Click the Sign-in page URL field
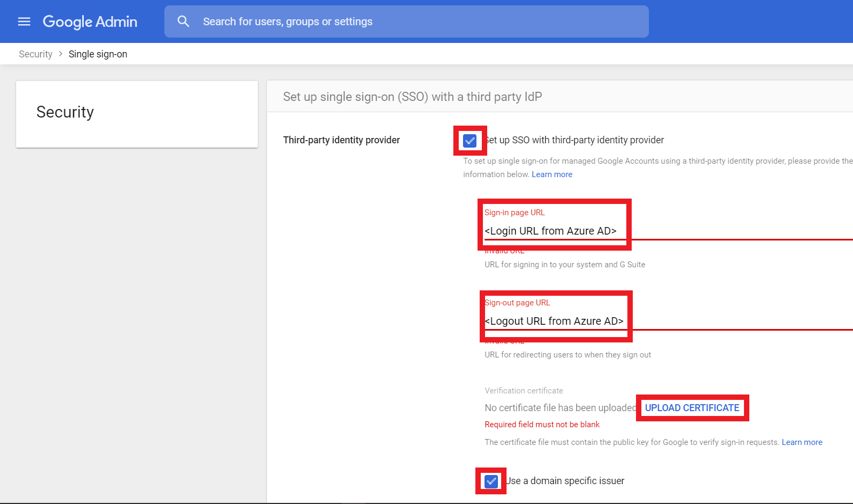 (553, 231)
